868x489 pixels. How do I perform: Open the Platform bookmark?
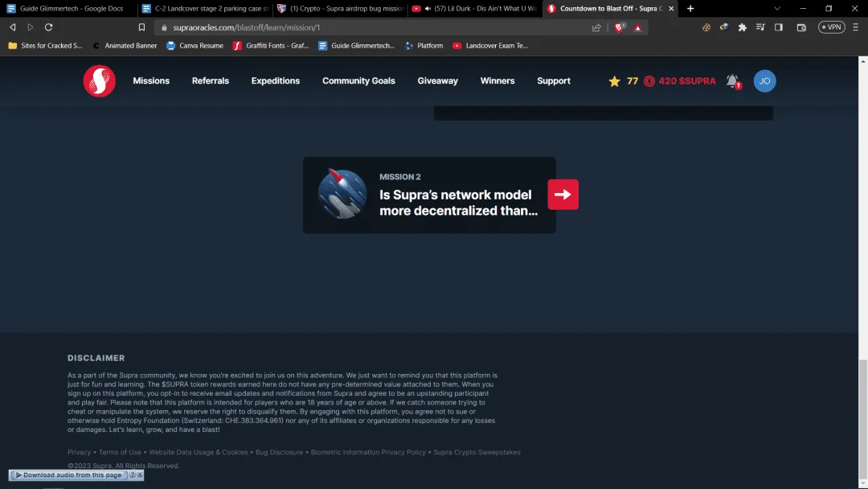[424, 45]
